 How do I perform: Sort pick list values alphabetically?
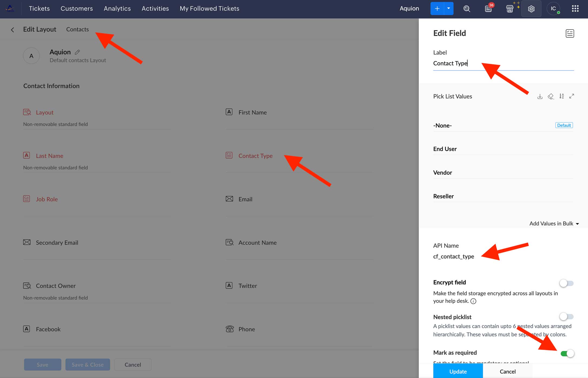[562, 96]
